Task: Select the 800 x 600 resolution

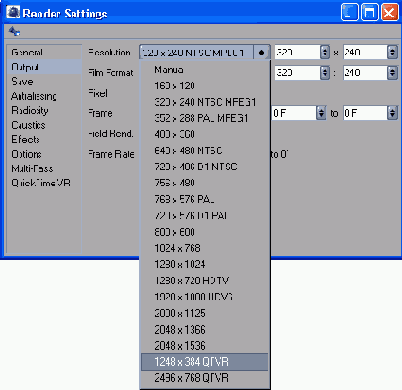Action: [174, 232]
